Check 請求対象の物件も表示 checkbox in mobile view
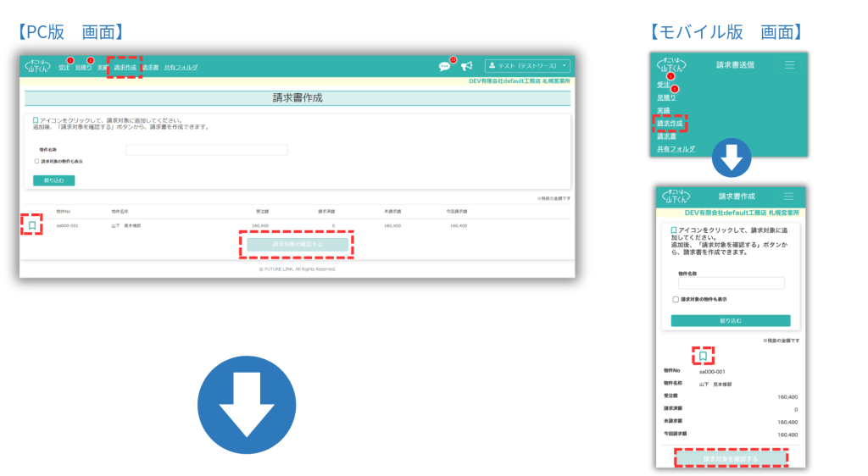The image size is (868, 476). tap(676, 299)
